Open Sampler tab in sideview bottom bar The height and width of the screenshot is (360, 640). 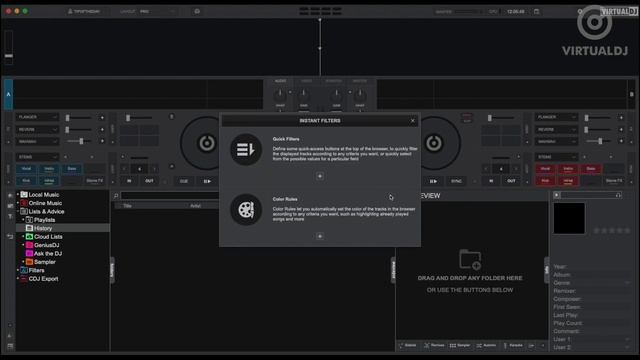460,345
